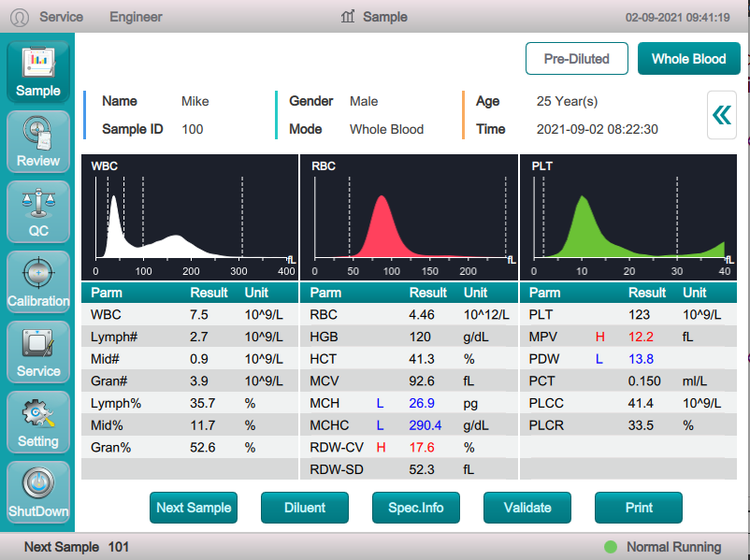The image size is (750, 560).
Task: Open Spec.Info dialog
Action: point(416,508)
